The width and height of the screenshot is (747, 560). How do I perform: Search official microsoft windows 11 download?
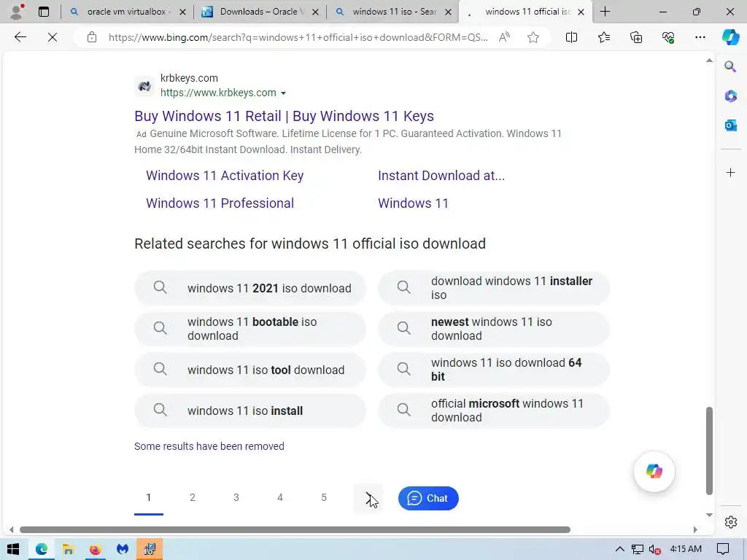[x=494, y=411]
